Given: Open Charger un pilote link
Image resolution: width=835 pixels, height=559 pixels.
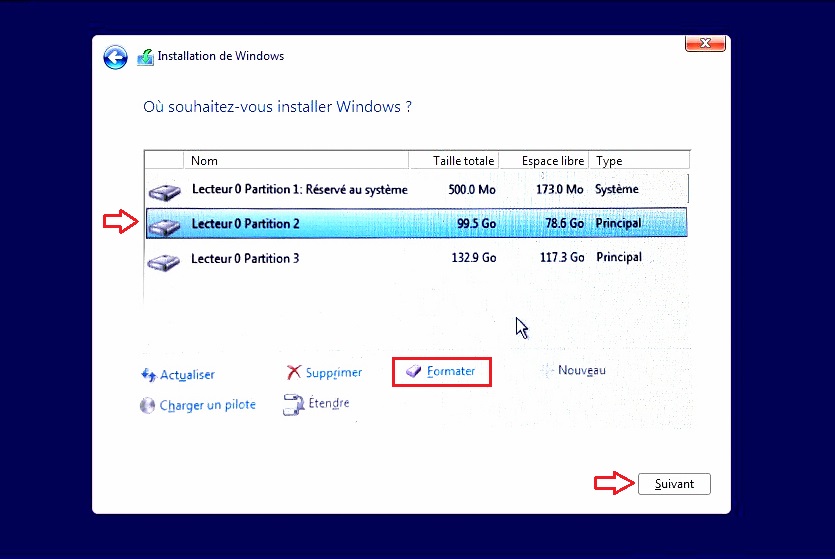Looking at the screenshot, I should (208, 405).
